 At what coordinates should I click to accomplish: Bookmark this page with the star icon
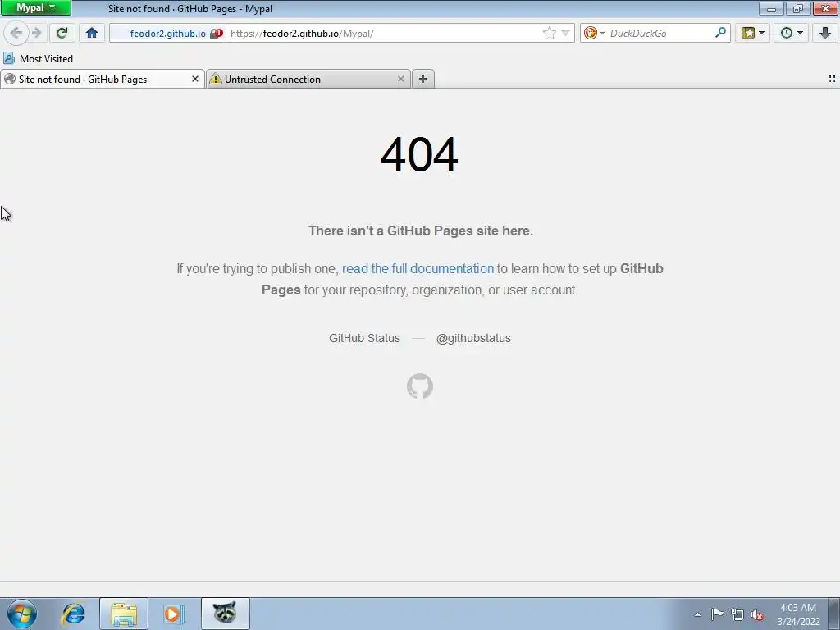click(x=549, y=33)
